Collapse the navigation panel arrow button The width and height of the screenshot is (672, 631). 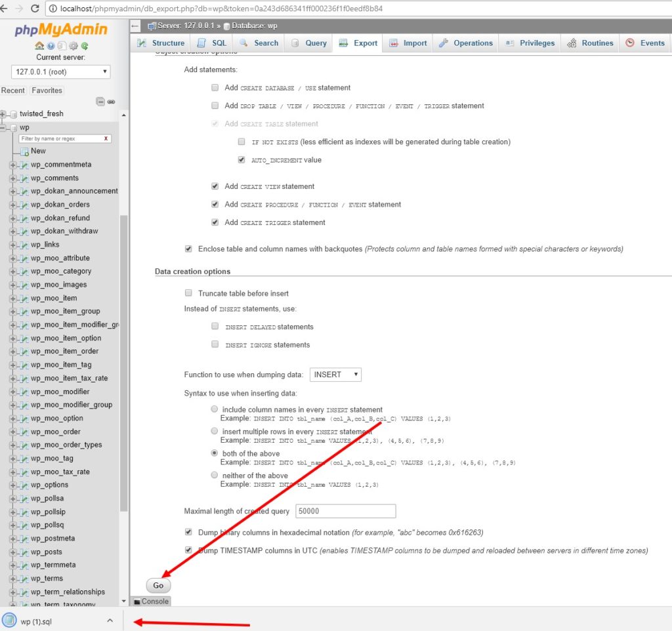(135, 26)
